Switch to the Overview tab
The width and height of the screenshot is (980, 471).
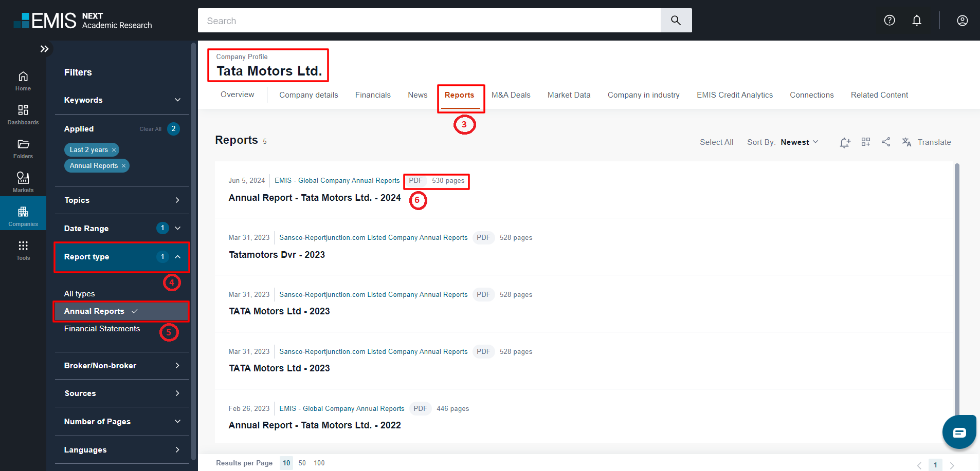pyautogui.click(x=237, y=95)
